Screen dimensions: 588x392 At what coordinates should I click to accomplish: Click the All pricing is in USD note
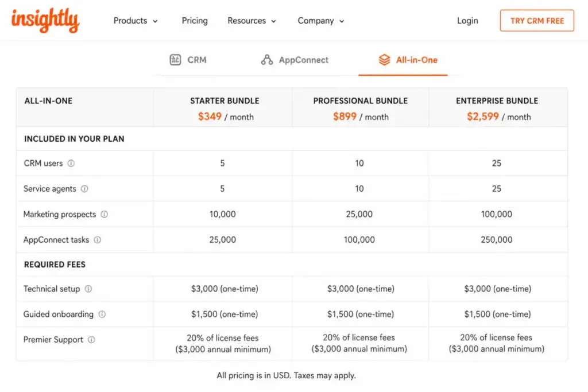coord(286,375)
